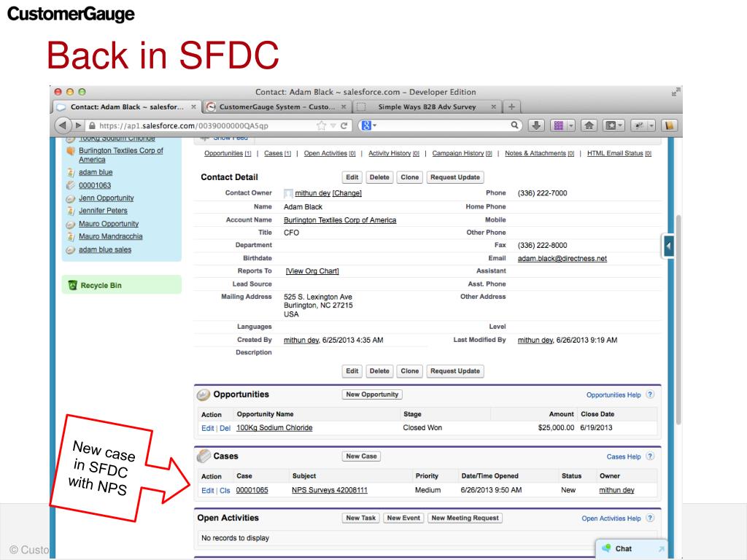The image size is (747, 560).
Task: Close the Contact: Adam Black tab
Action: coord(193,106)
